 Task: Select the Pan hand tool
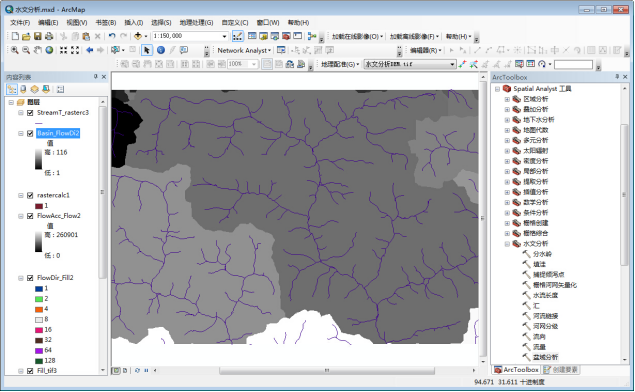tap(38, 50)
